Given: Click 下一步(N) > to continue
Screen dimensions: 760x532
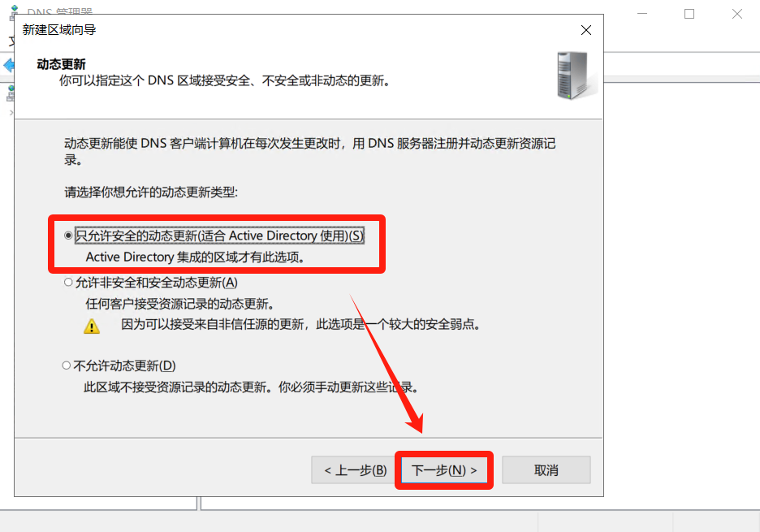Looking at the screenshot, I should pos(444,470).
